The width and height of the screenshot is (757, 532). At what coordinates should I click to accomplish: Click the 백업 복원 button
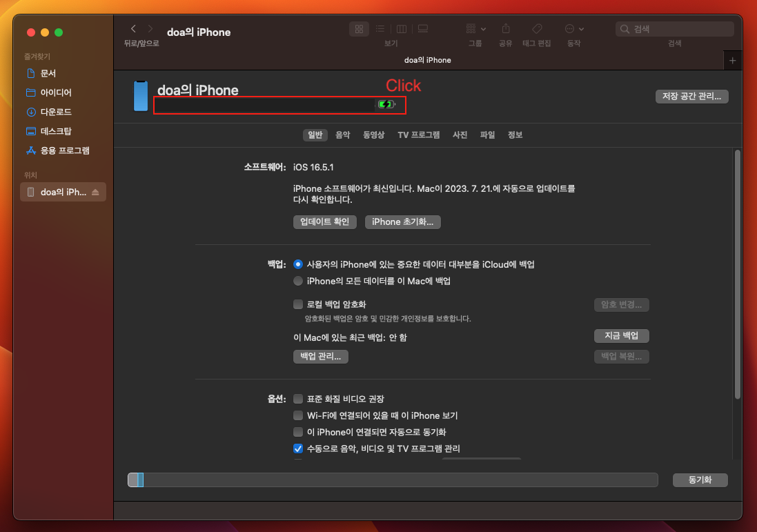coord(621,357)
